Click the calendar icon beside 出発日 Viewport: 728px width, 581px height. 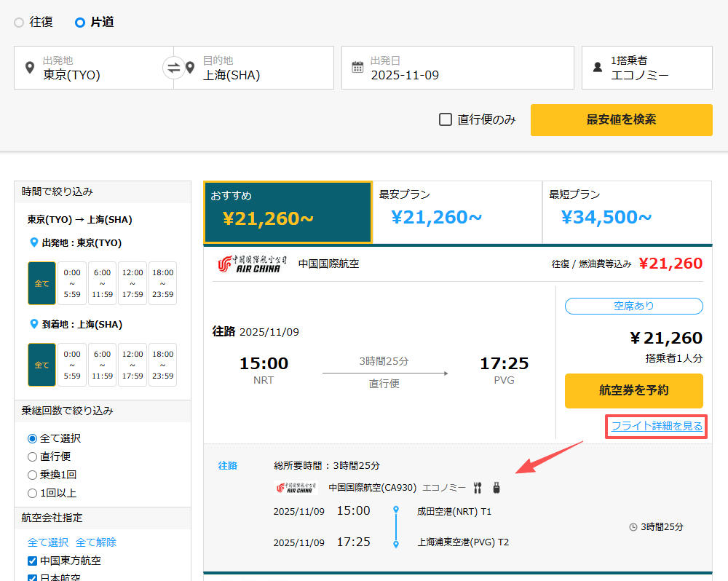[x=357, y=66]
